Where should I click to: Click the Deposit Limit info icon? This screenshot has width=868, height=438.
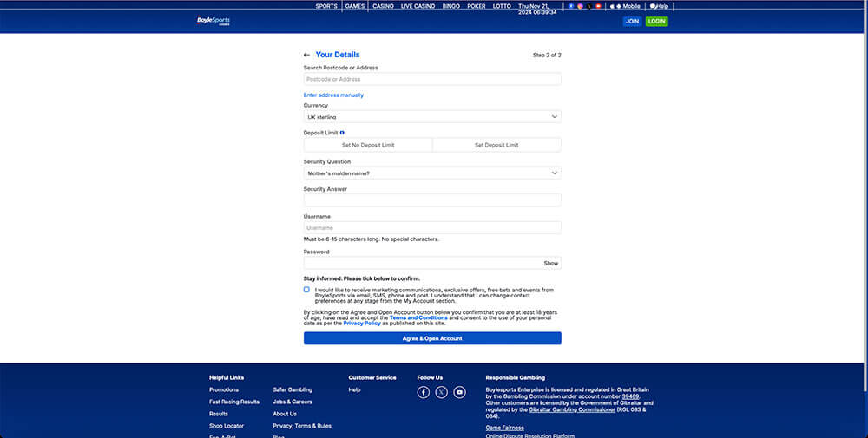click(342, 133)
